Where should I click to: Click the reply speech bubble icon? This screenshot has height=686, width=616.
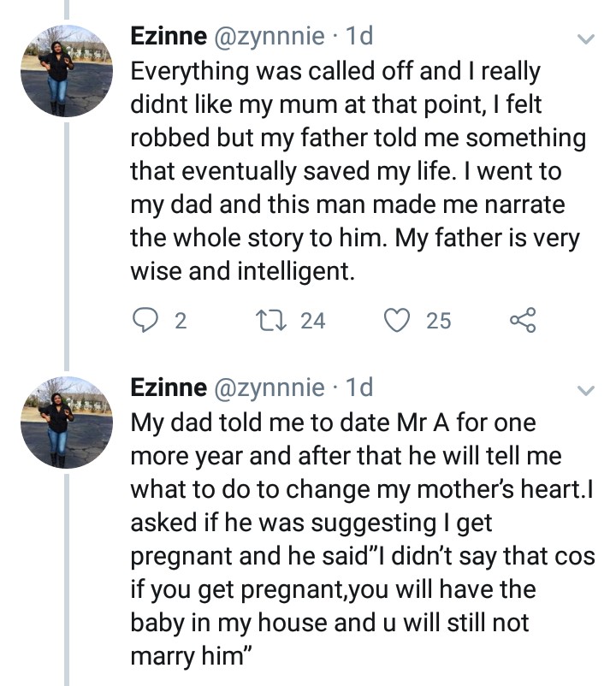pyautogui.click(x=148, y=321)
